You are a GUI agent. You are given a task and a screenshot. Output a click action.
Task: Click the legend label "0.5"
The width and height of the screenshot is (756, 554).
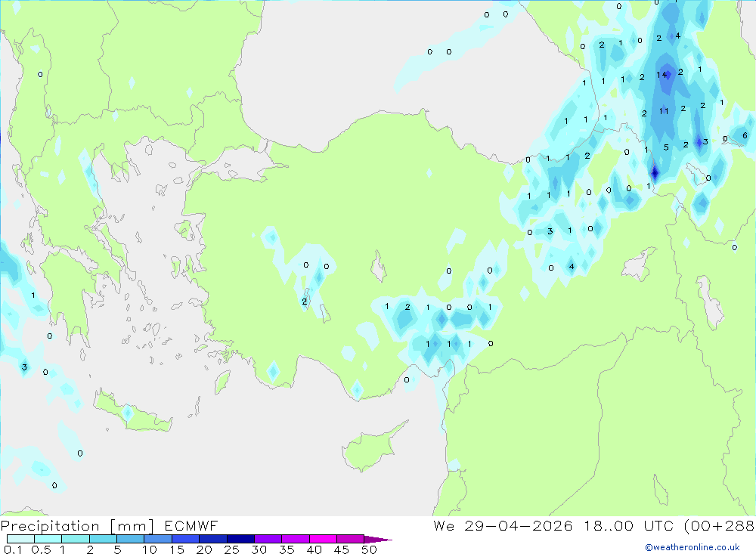(x=41, y=549)
